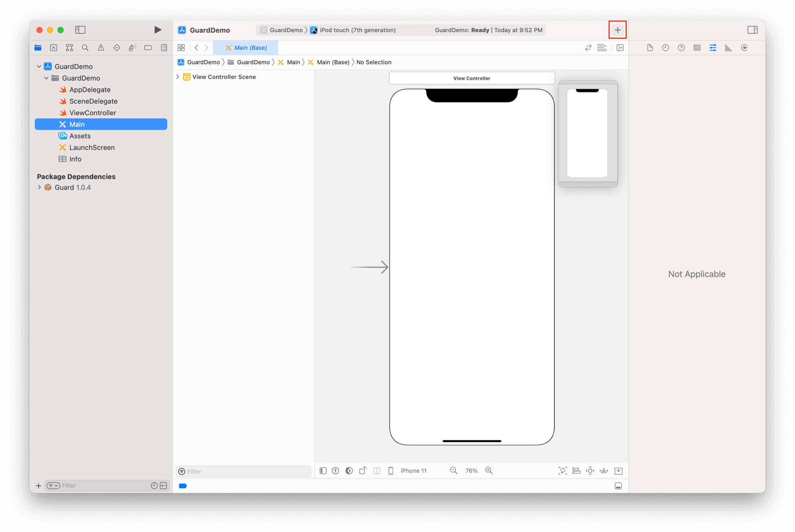This screenshot has height=532, width=795.
Task: Collapse the GuardDemo group folder
Action: pos(46,78)
